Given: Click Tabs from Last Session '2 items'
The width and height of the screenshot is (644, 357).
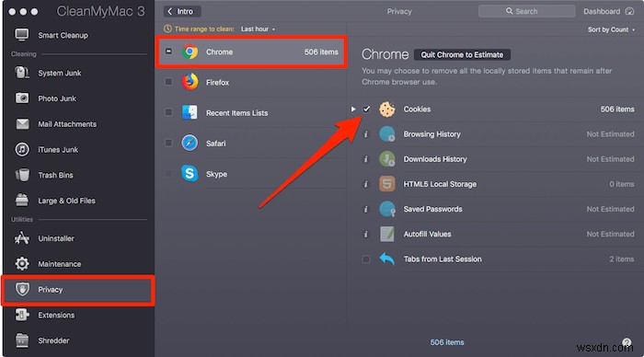Looking at the screenshot, I should [x=621, y=259].
